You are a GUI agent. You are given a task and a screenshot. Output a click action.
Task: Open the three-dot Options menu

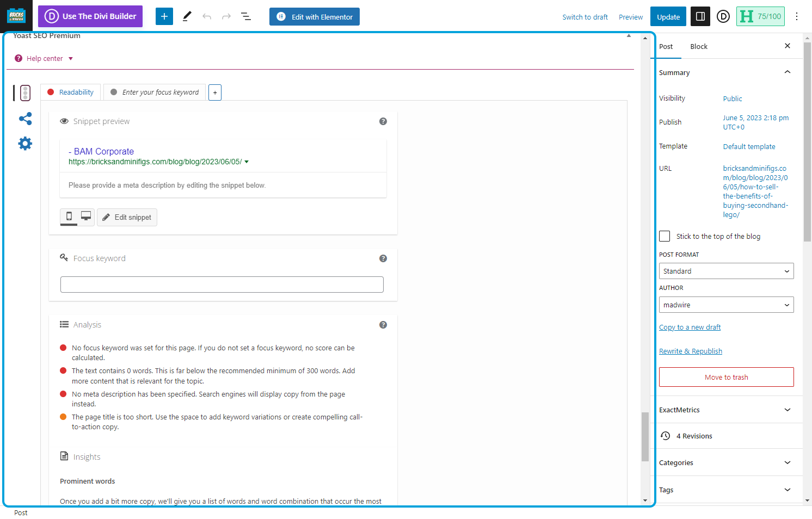tap(797, 16)
